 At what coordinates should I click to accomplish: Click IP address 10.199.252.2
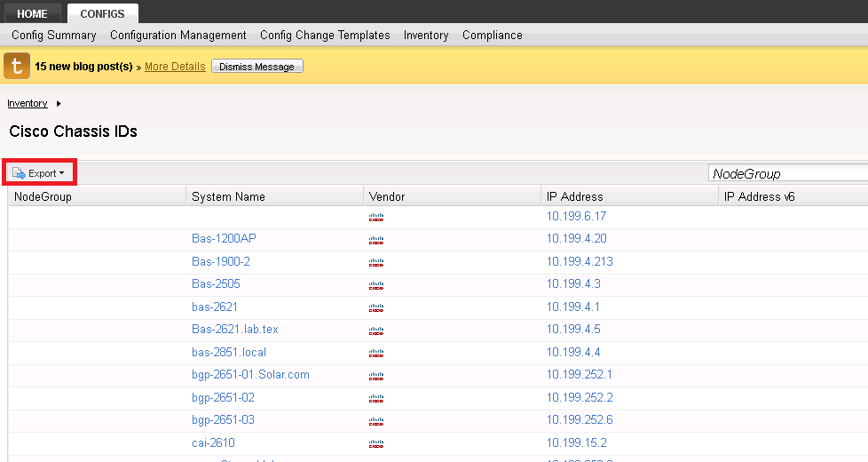(580, 398)
